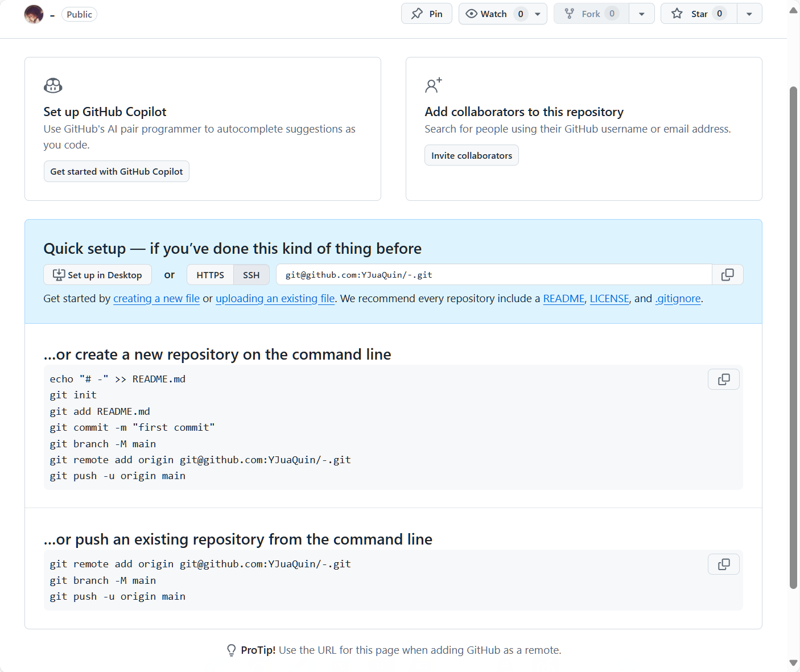This screenshot has height=672, width=800.
Task: Pin this repository
Action: tap(426, 14)
